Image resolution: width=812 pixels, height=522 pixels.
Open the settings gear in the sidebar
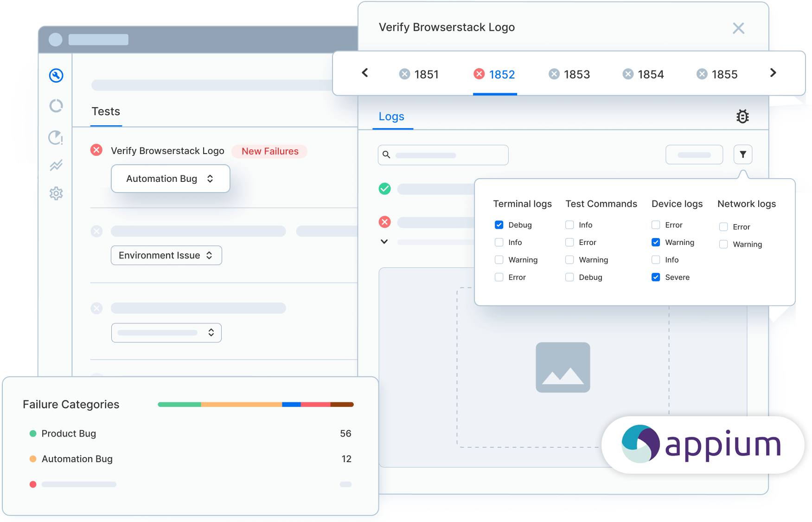click(56, 193)
